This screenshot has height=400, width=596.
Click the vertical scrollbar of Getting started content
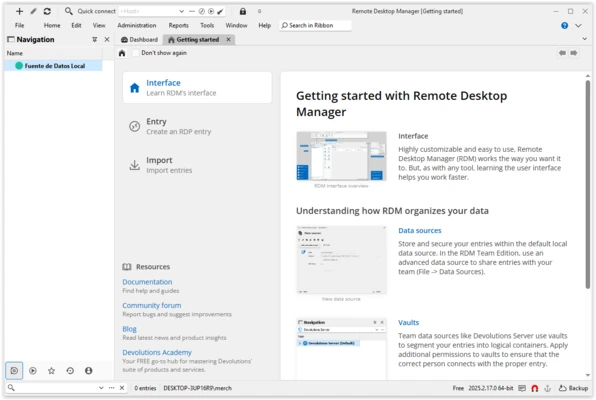588,185
